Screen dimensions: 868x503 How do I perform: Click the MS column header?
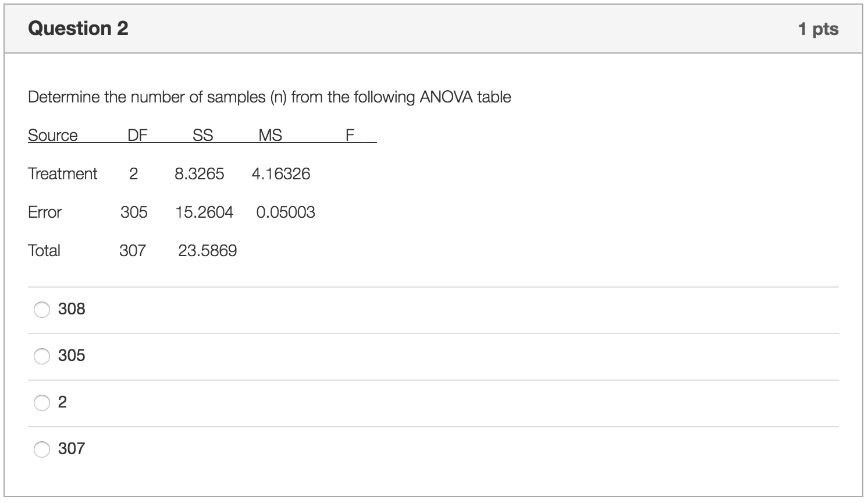click(269, 134)
